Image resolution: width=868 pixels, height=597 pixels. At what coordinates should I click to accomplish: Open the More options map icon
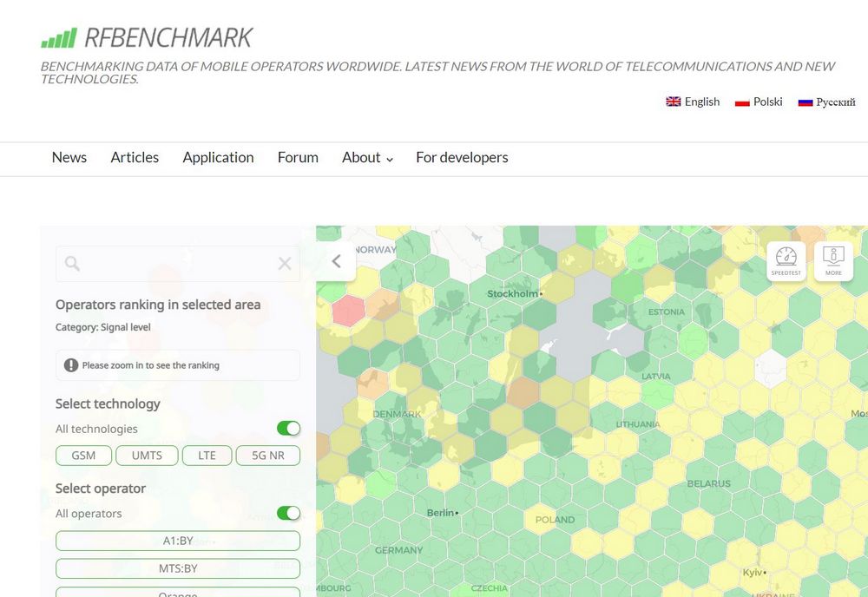(x=833, y=261)
